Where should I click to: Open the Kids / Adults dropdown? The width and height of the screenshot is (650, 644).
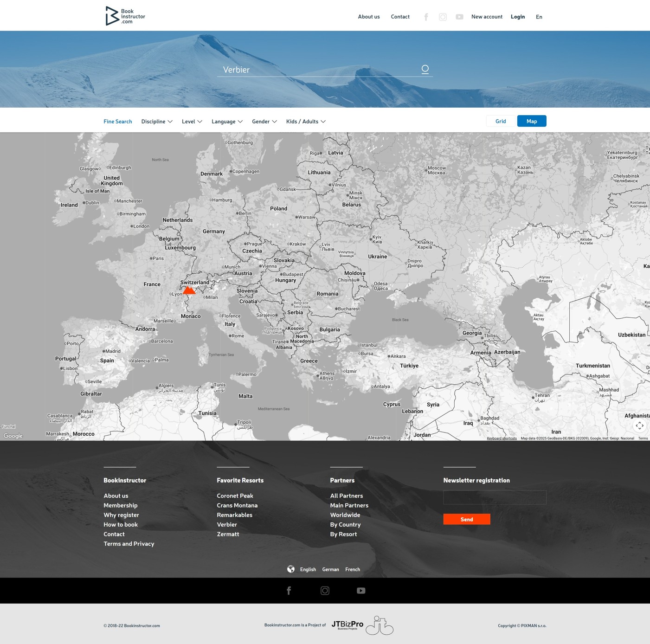tap(306, 122)
